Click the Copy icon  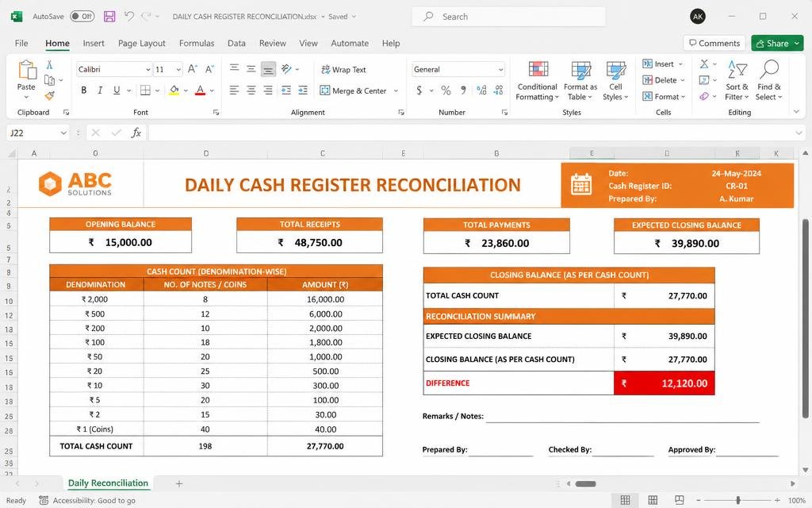[x=50, y=80]
